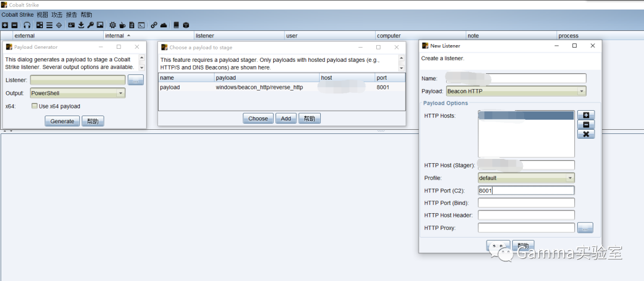The width and height of the screenshot is (644, 281).
Task: Open About via cube icon
Action: [x=185, y=25]
